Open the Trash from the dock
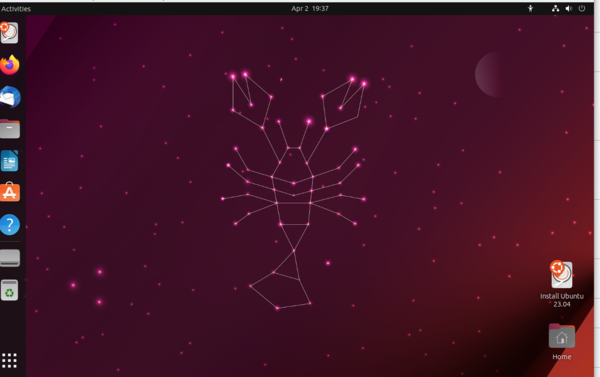 [x=10, y=290]
